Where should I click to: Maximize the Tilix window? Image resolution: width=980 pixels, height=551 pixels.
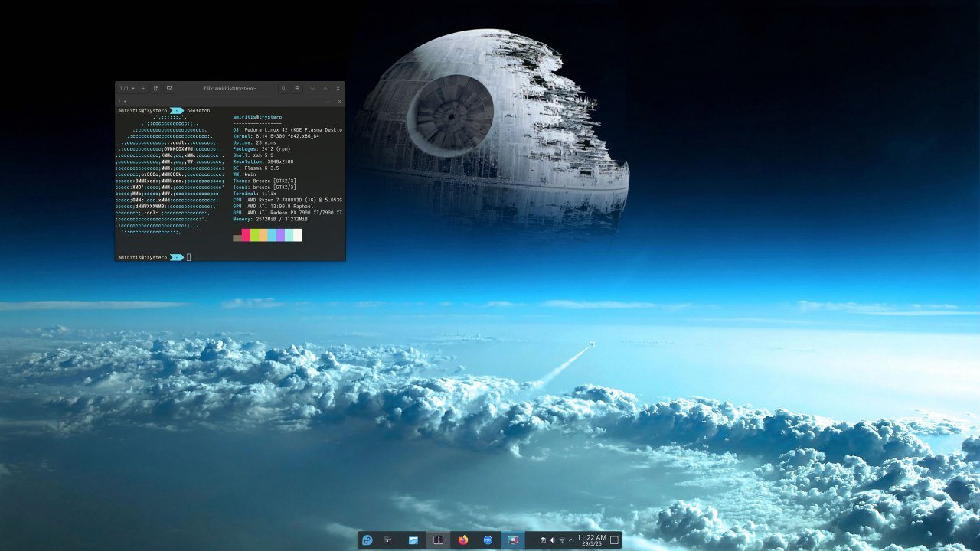pos(325,89)
